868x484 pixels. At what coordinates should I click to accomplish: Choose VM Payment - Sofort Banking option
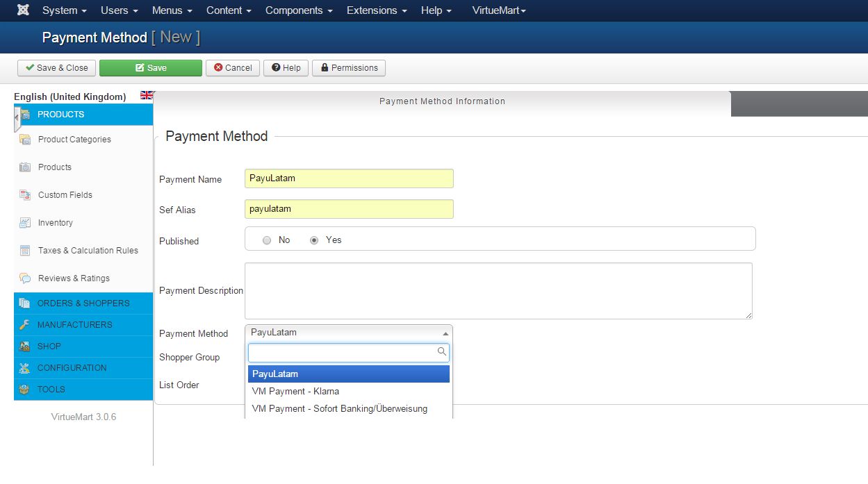(349, 408)
